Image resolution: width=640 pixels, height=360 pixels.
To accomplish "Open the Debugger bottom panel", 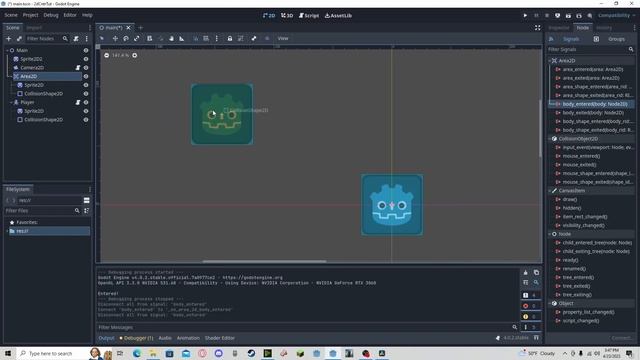I will [x=137, y=338].
